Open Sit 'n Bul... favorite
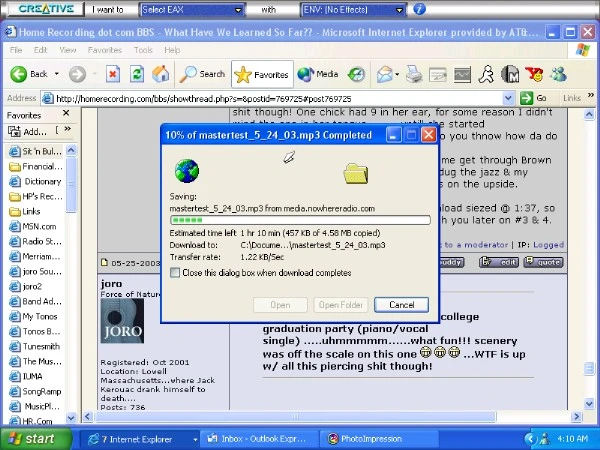This screenshot has height=450, width=600. [x=35, y=152]
